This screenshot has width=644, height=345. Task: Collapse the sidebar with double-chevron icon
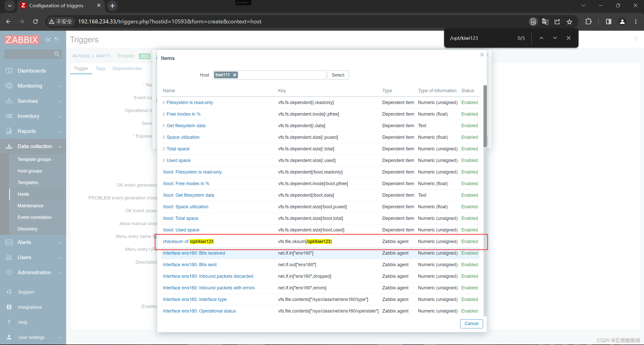pyautogui.click(x=48, y=40)
